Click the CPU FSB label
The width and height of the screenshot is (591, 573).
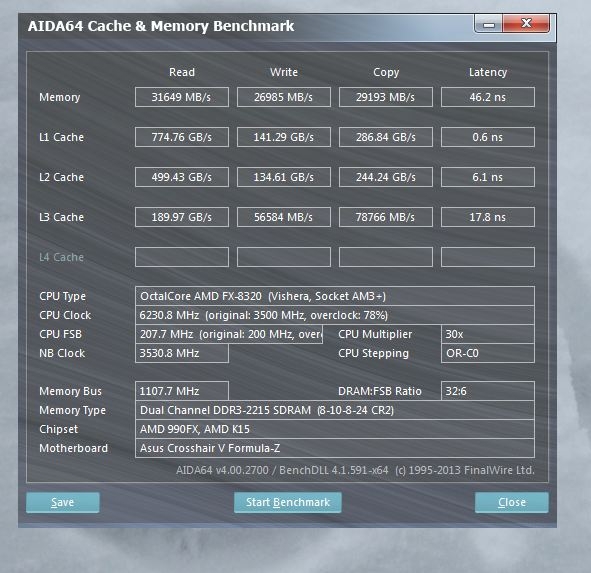coord(60,334)
